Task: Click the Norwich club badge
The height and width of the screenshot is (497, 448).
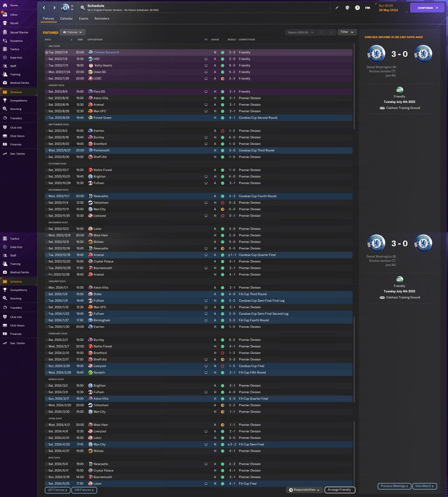Action: coord(90,372)
